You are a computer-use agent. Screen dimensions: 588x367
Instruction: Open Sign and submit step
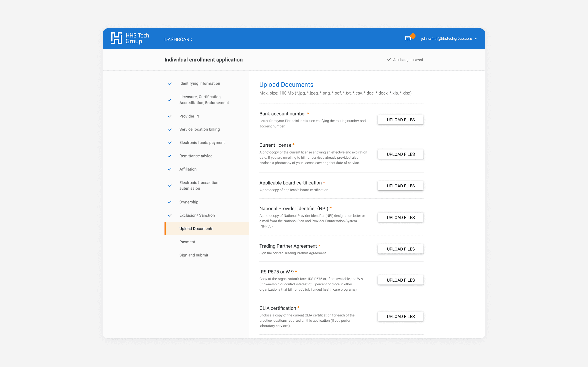tap(194, 255)
